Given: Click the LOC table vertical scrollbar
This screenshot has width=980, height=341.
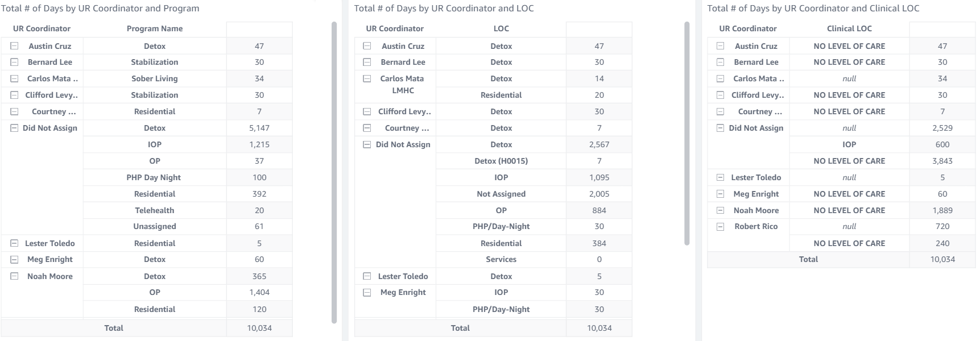Looking at the screenshot, I should [x=687, y=134].
